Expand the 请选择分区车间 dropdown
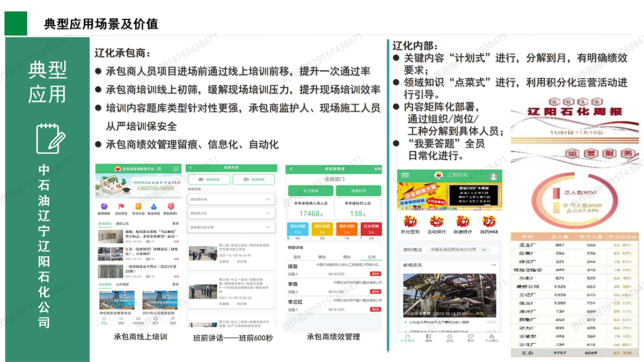 pos(231,227)
